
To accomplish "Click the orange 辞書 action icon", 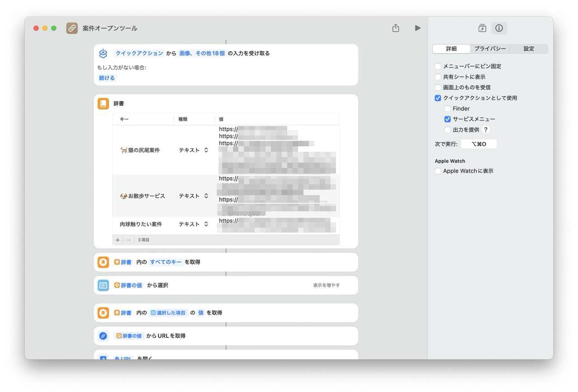I will [103, 103].
